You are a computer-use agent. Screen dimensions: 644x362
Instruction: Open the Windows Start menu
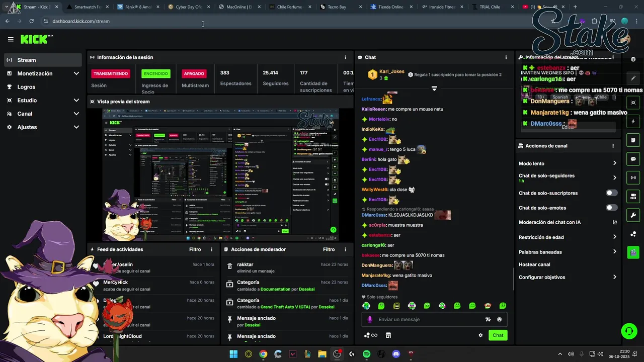233,354
